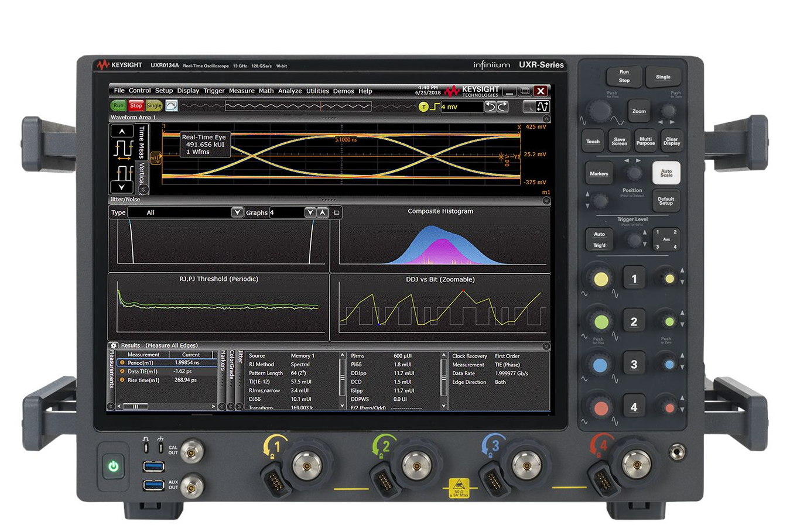Open the Type dropdown showing All
Image resolution: width=790 pixels, height=532 pixels.
click(237, 212)
